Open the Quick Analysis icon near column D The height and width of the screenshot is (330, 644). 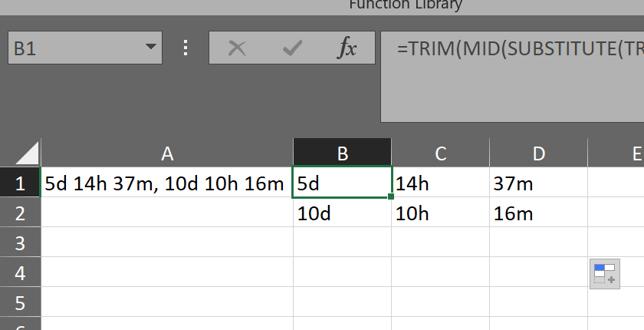coord(604,274)
